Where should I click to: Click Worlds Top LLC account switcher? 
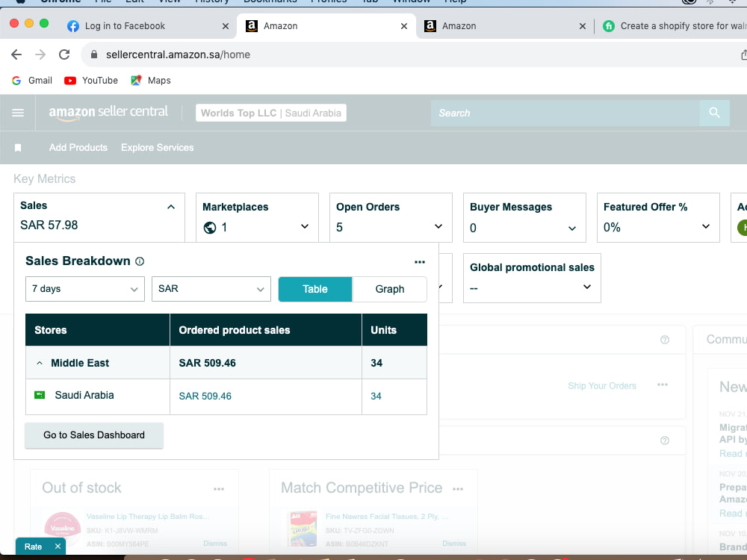(271, 113)
